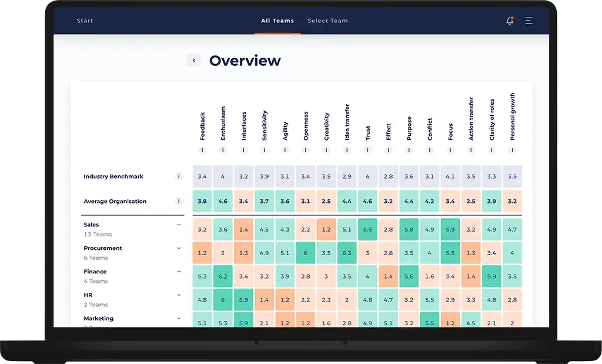Viewport: 602px width, 364px height.
Task: Show info for the Feedback column
Action: coord(202,150)
